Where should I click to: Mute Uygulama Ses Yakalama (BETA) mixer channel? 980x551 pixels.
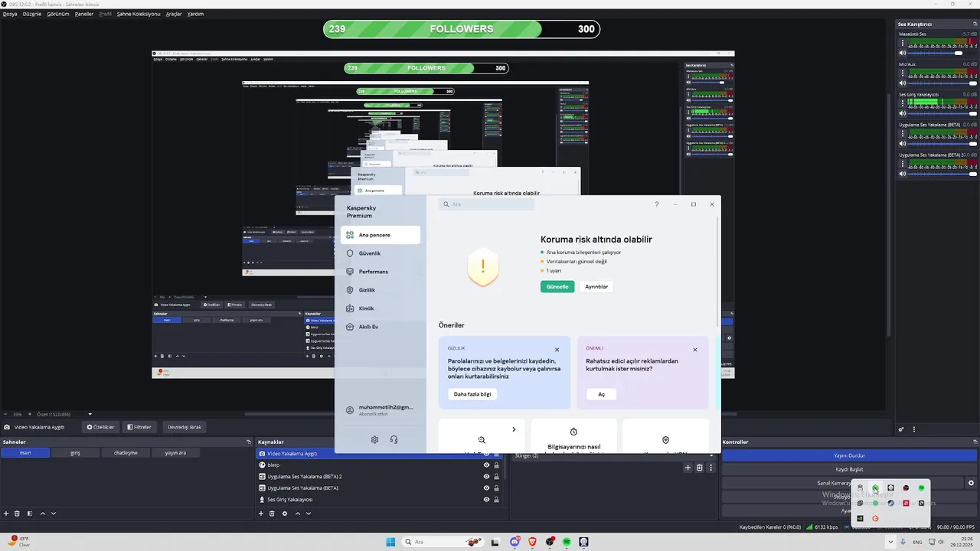(903, 143)
